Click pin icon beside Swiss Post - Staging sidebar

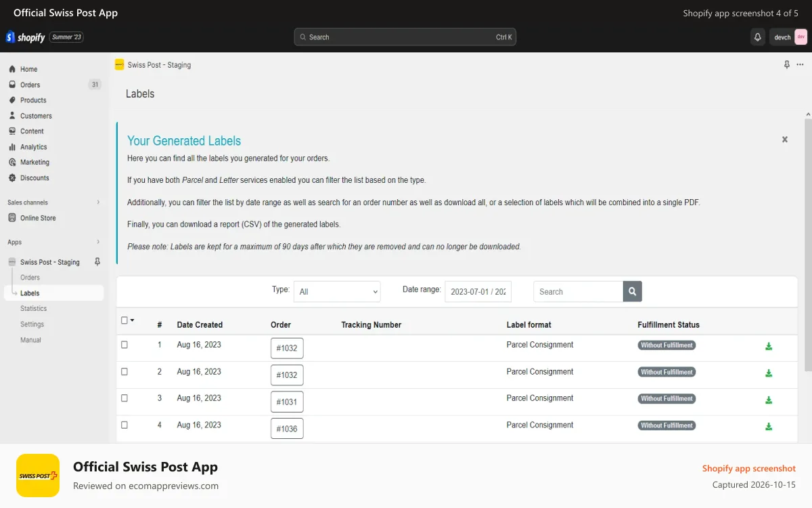pos(97,262)
